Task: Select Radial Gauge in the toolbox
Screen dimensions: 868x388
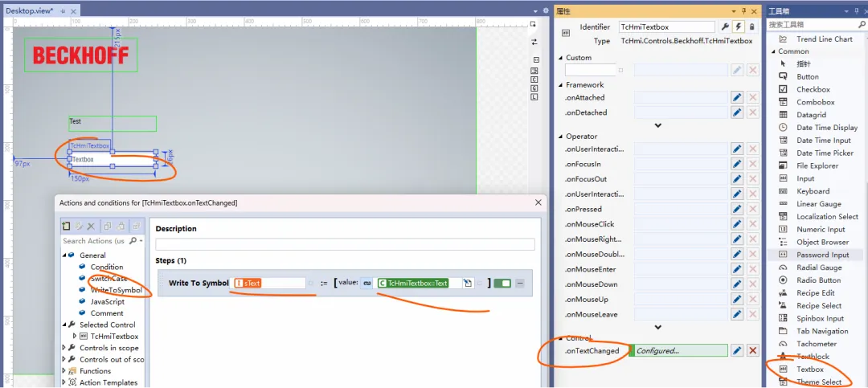Action: tap(819, 268)
